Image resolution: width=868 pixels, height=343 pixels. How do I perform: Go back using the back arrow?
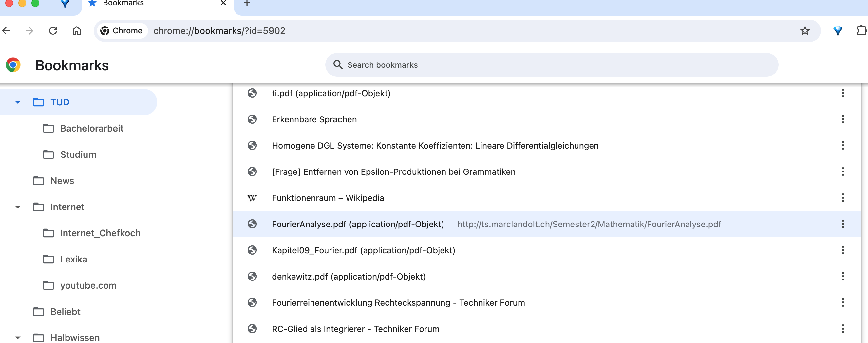(x=7, y=31)
